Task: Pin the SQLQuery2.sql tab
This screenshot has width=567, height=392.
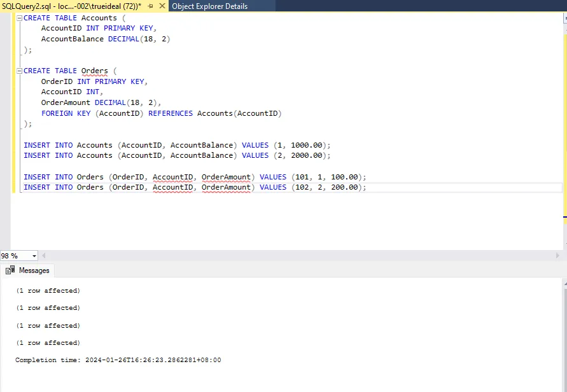Action: [x=151, y=6]
